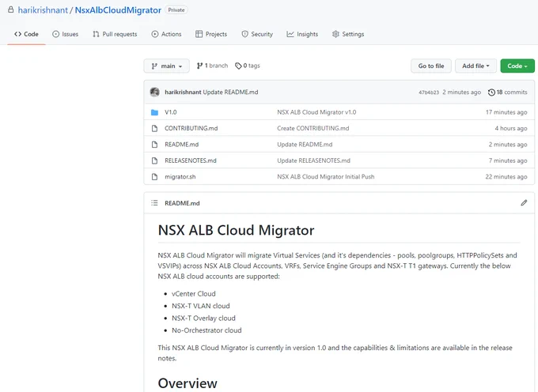
Task: Click latest commit 'Update README.md' in header
Action: (x=230, y=92)
